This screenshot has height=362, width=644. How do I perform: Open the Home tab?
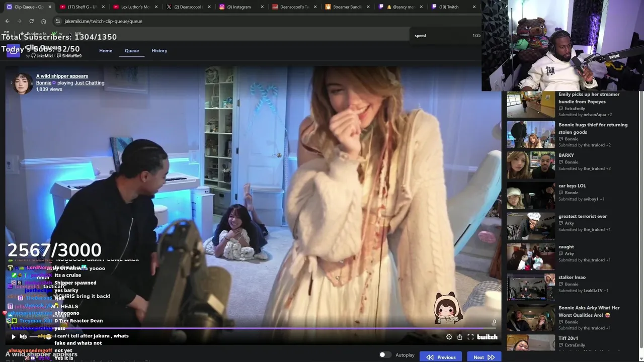tap(106, 51)
